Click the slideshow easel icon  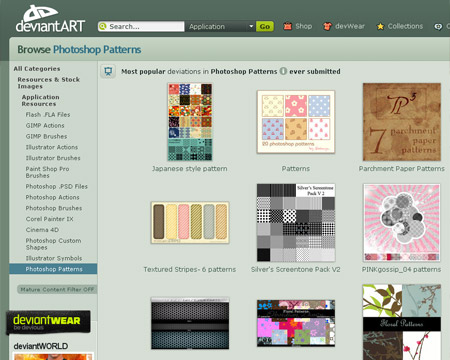pyautogui.click(x=108, y=71)
